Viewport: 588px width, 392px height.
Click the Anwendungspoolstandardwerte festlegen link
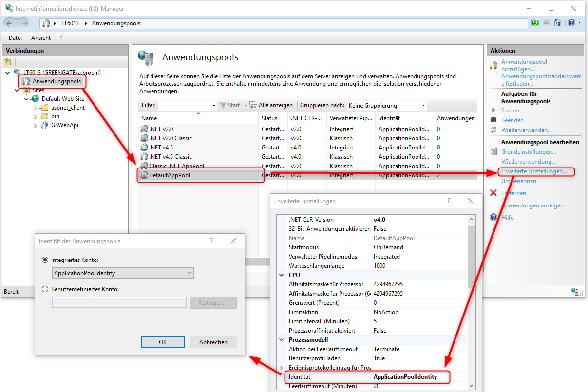[x=541, y=80]
